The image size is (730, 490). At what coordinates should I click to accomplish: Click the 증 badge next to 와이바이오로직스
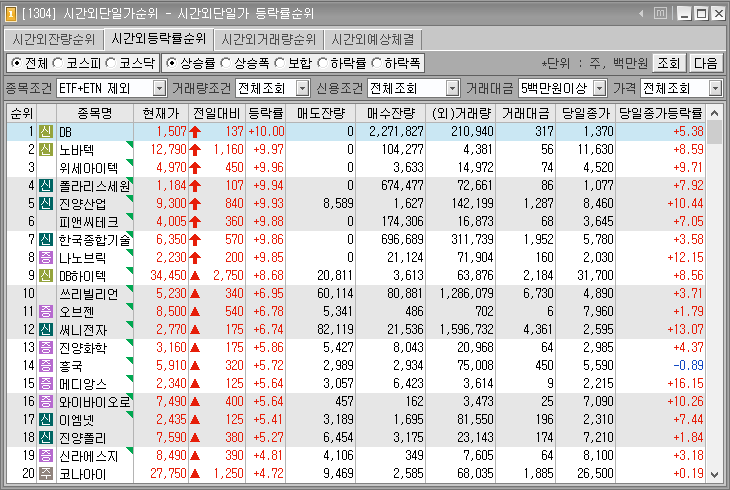click(x=46, y=402)
